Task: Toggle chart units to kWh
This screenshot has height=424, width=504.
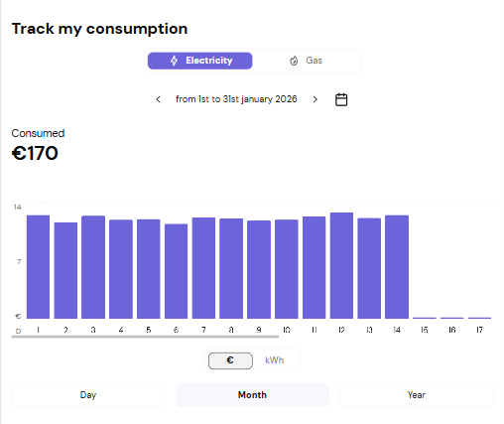Action: tap(275, 360)
